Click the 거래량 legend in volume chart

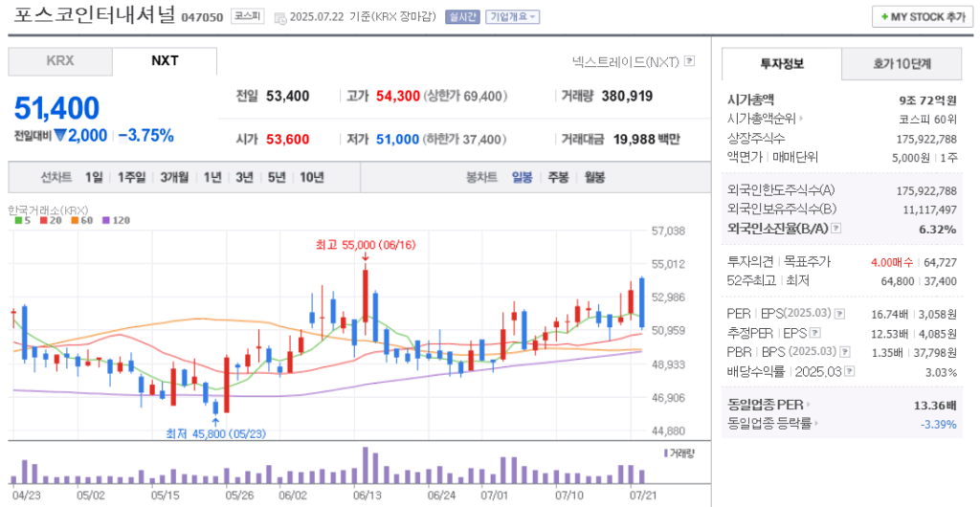click(x=681, y=453)
